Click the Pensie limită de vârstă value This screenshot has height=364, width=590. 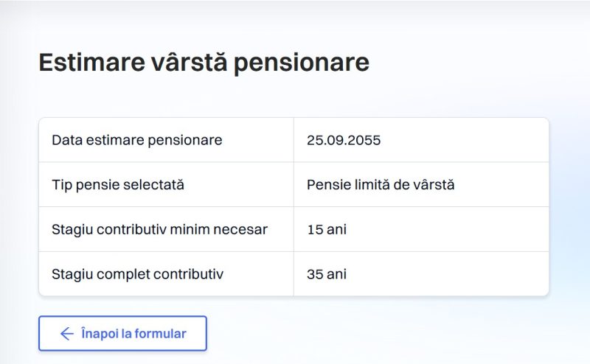click(x=381, y=185)
